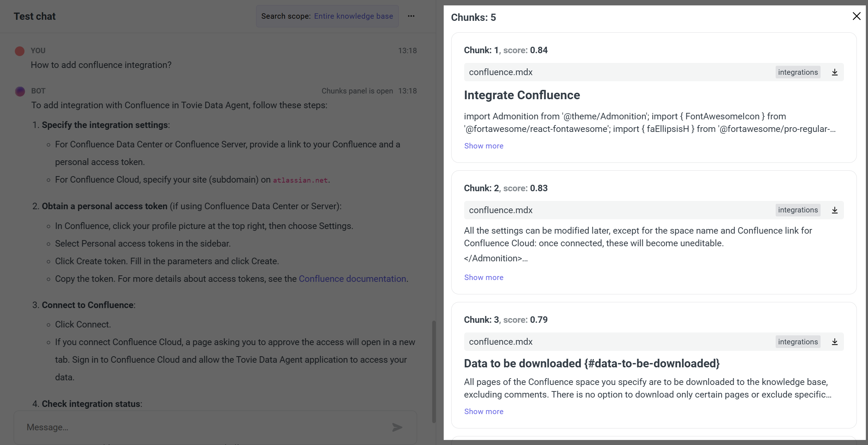Send the message with the arrow icon
This screenshot has height=445, width=868.
397,427
